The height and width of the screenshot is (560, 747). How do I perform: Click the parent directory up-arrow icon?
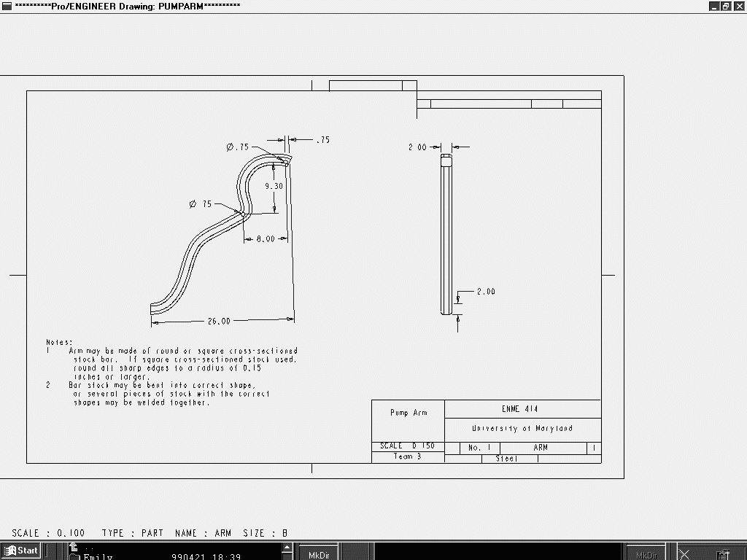pyautogui.click(x=74, y=547)
